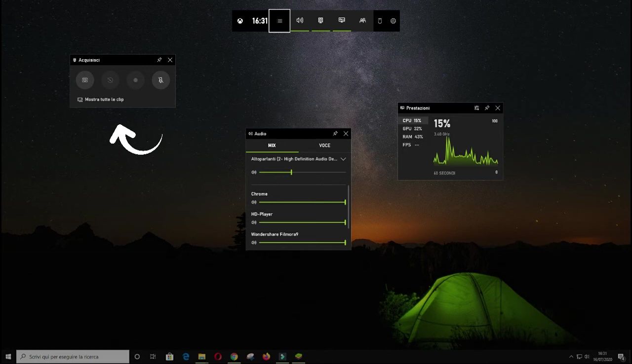Close the Acquisisci widget
This screenshot has width=632, height=364.
pos(170,60)
